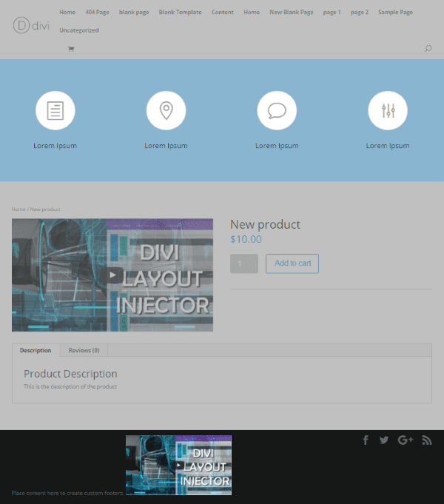Open the Twitter footer icon
Viewport: 444px width, 504px height.
[384, 440]
